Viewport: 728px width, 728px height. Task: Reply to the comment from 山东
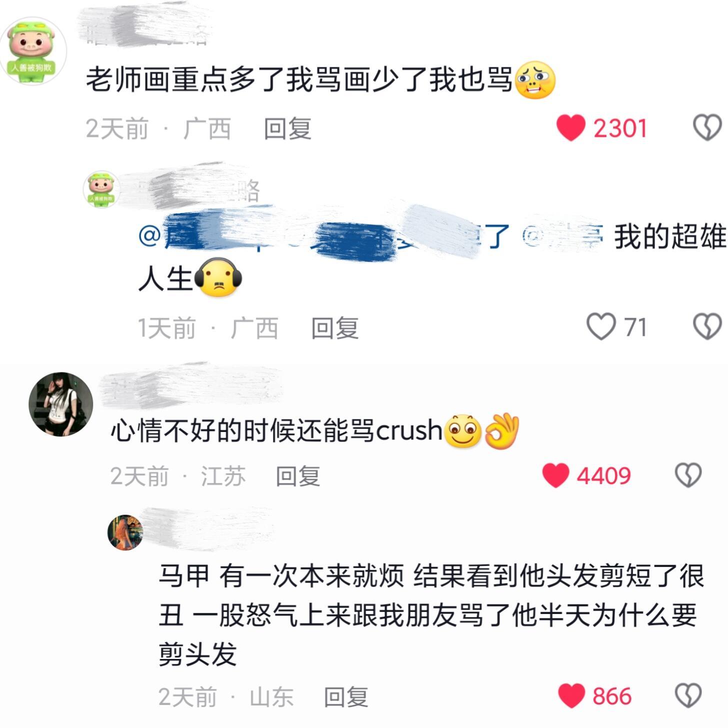click(346, 697)
